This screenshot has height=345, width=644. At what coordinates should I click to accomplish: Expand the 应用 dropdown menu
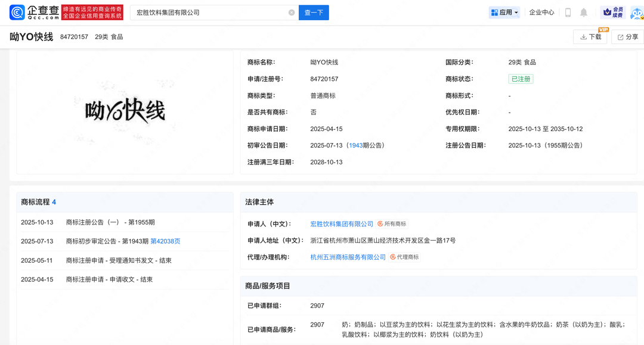point(504,13)
